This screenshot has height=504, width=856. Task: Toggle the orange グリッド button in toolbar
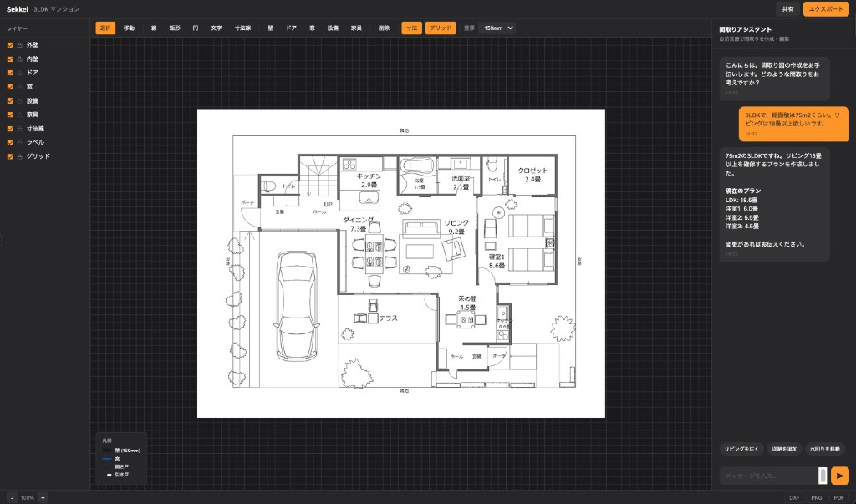441,28
